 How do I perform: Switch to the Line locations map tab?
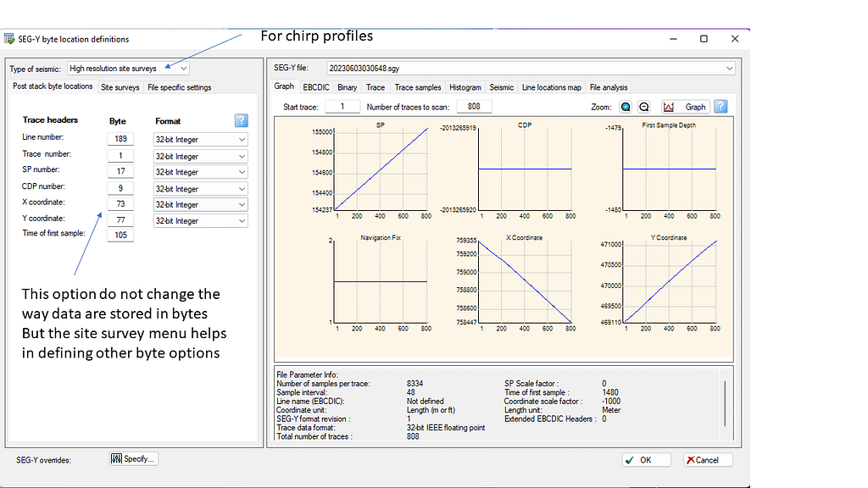click(551, 87)
